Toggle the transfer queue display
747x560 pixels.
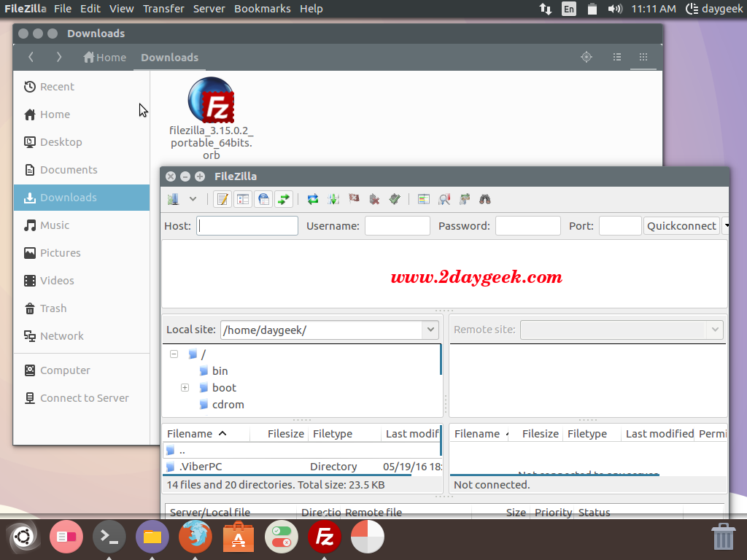[x=284, y=200]
